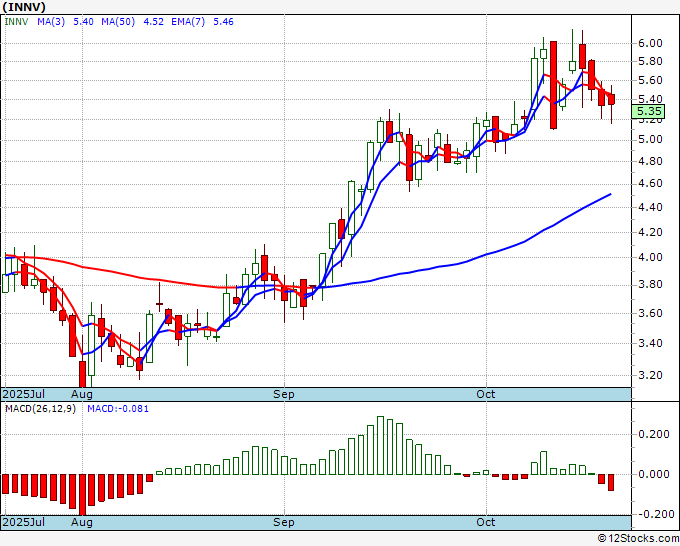
Task: Click the MA(3) value 5.40 in legend
Action: (83, 22)
